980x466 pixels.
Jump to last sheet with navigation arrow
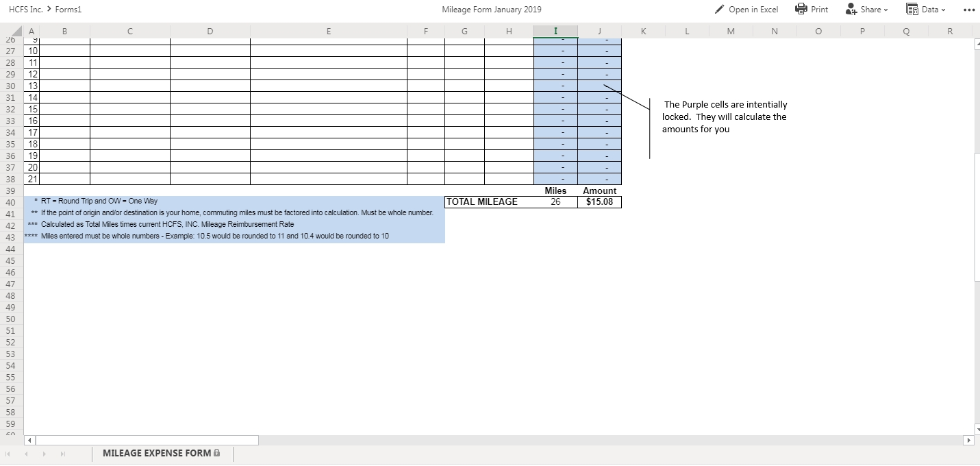(x=63, y=454)
